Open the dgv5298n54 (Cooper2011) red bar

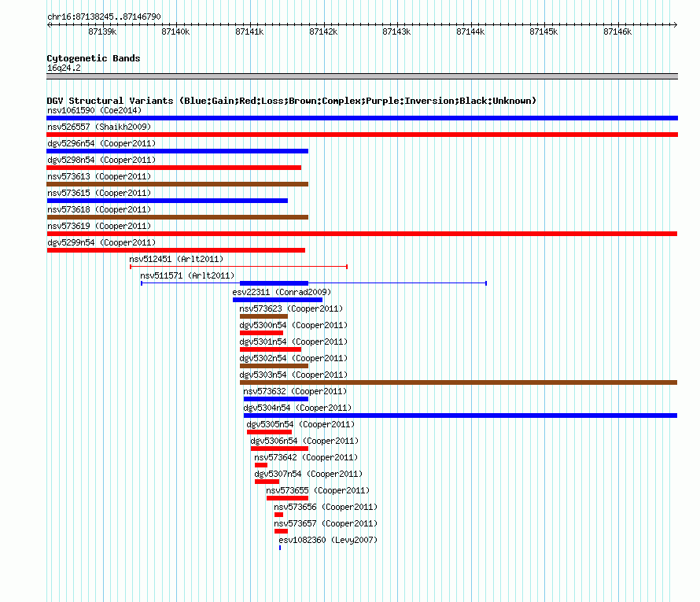pos(174,168)
